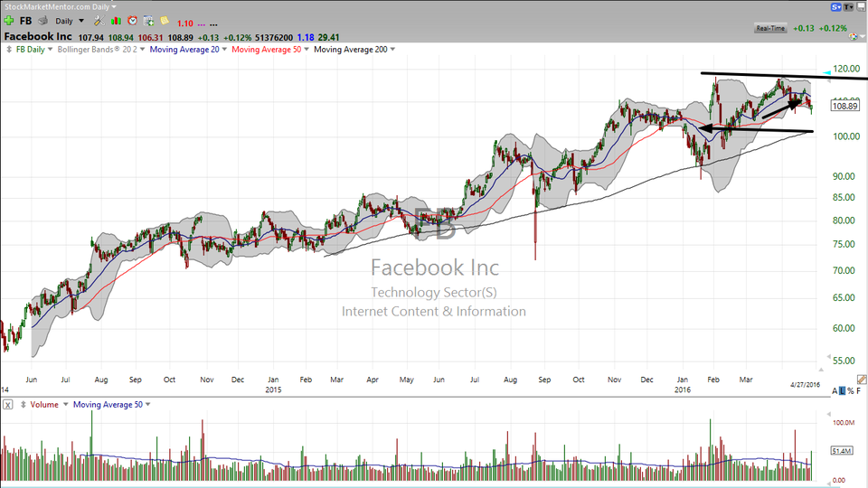This screenshot has width=868, height=488.
Task: Open Bollinger Bands 20 2 dropdown
Action: coord(100,49)
